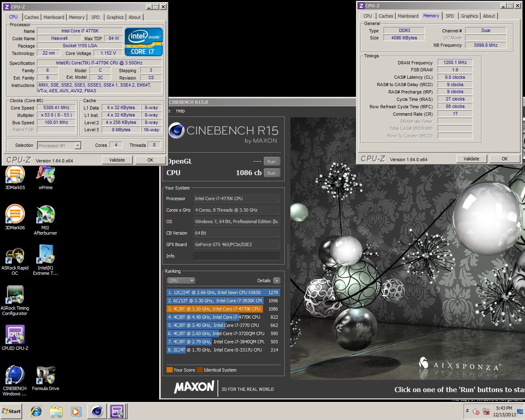Expand the Processor #1 selection dropdown
The image size is (525, 420).
[78, 145]
